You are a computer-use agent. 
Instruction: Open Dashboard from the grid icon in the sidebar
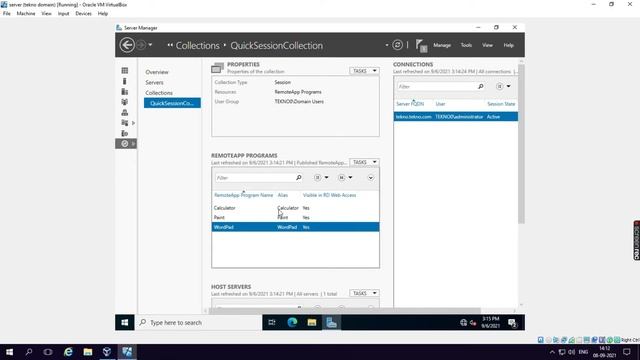125,71
